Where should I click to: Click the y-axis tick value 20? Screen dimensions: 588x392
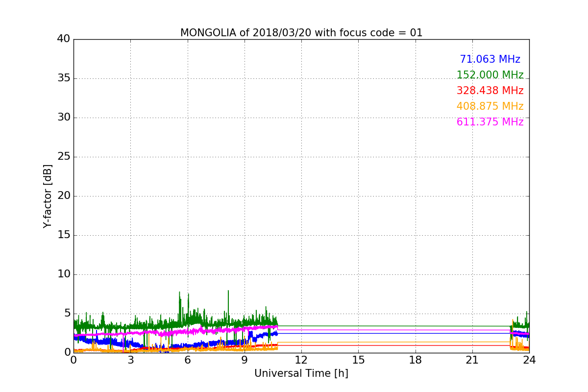click(x=64, y=196)
